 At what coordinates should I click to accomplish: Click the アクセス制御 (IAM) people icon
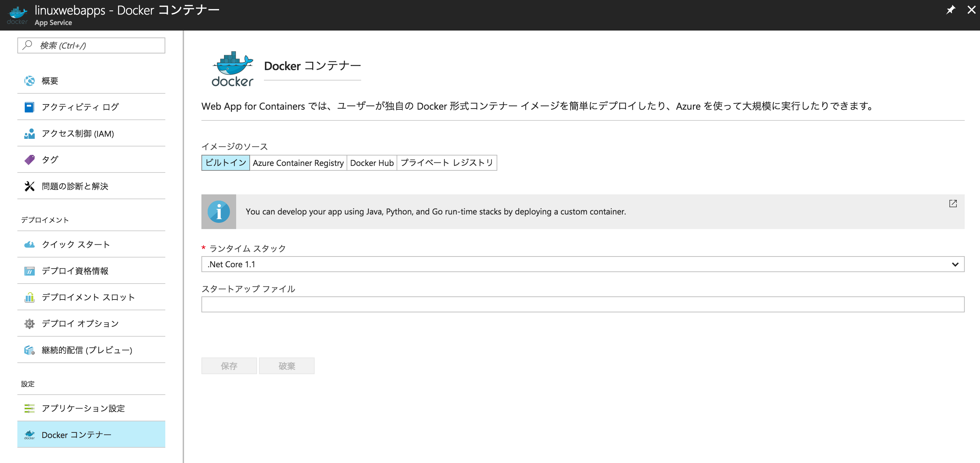[29, 133]
